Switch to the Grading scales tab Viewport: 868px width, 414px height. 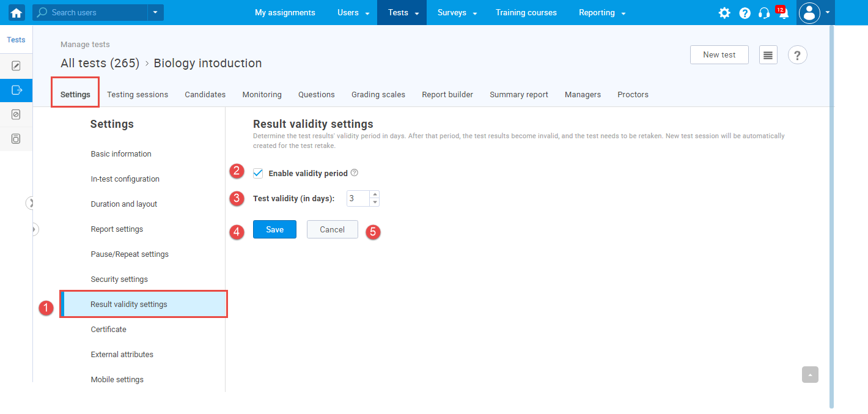tap(378, 94)
